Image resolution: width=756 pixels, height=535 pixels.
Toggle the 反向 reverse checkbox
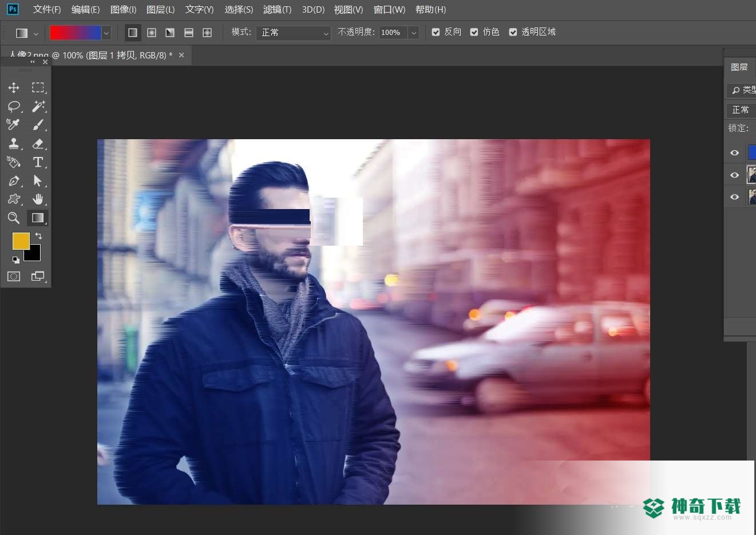436,32
